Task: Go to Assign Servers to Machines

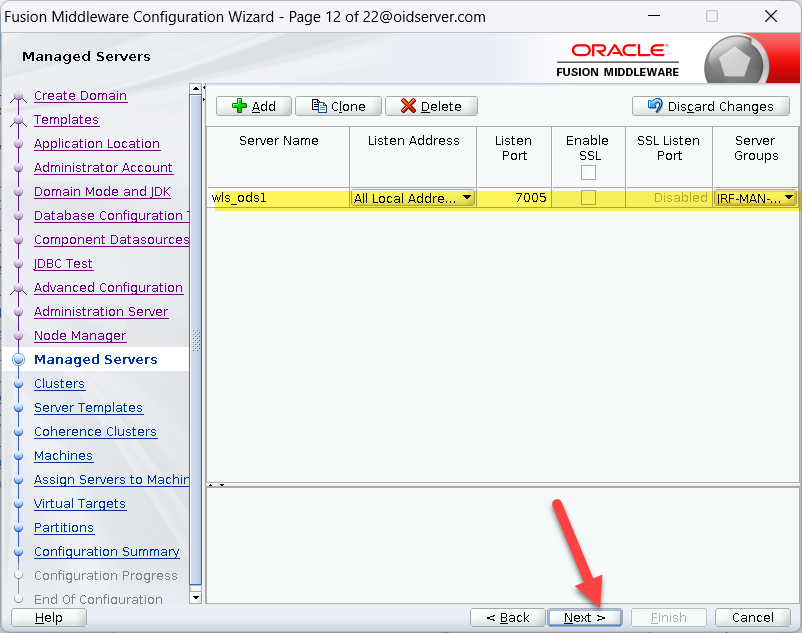Action: [x=112, y=480]
